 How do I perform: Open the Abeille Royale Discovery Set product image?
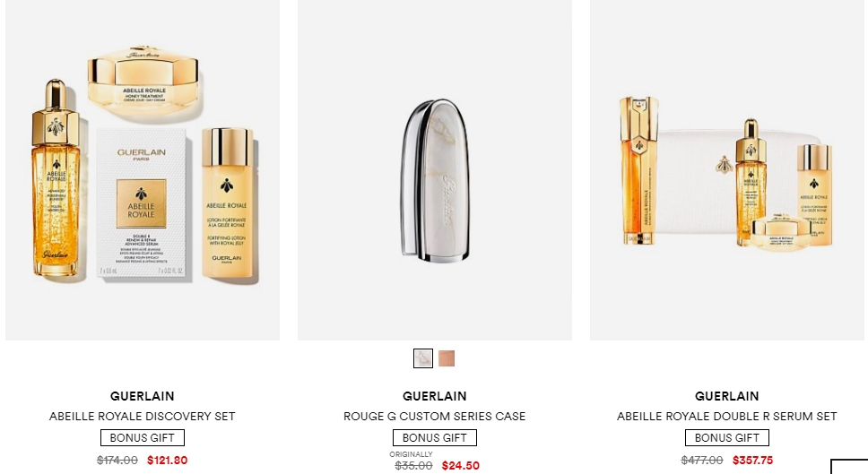pos(143,170)
